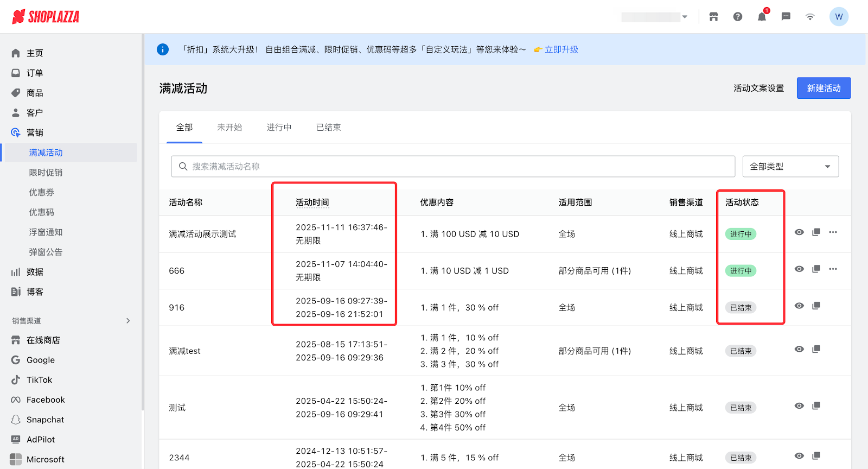Image resolution: width=868 pixels, height=469 pixels.
Task: Open the chat messages icon
Action: 786,17
